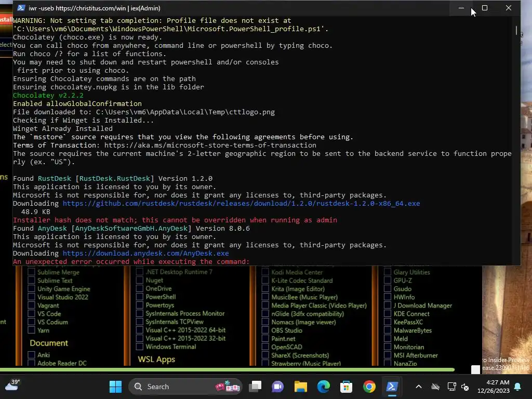Open File Explorer from the taskbar

301,387
